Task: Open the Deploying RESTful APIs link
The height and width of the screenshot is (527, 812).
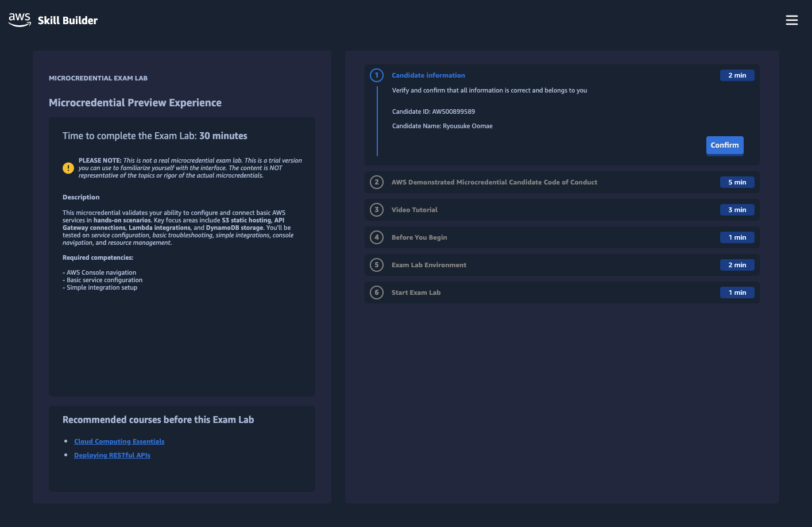Action: pyautogui.click(x=112, y=455)
